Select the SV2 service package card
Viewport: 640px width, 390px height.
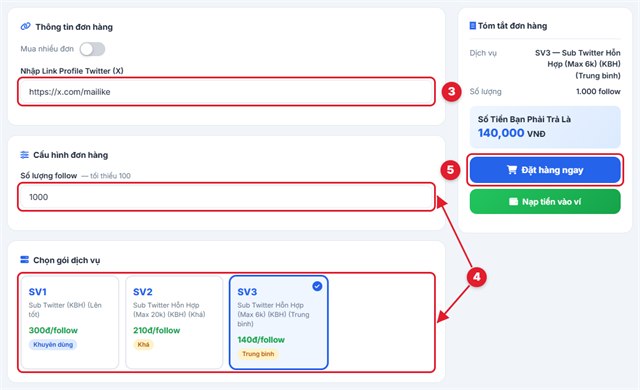pyautogui.click(x=174, y=322)
